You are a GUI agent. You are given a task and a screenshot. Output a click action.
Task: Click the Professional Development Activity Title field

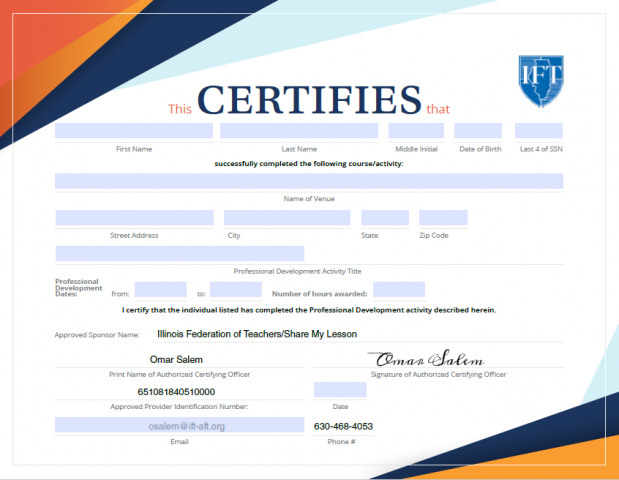click(x=180, y=253)
